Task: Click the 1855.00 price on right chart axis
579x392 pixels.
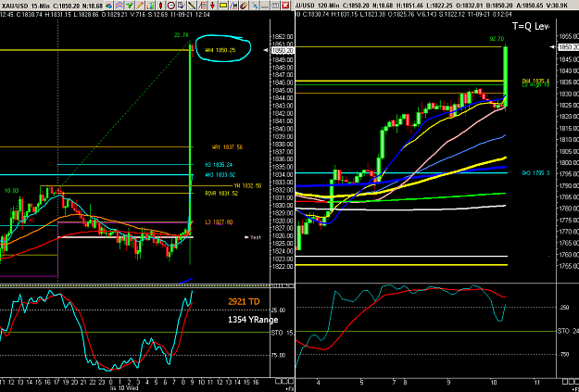Action: tap(569, 36)
